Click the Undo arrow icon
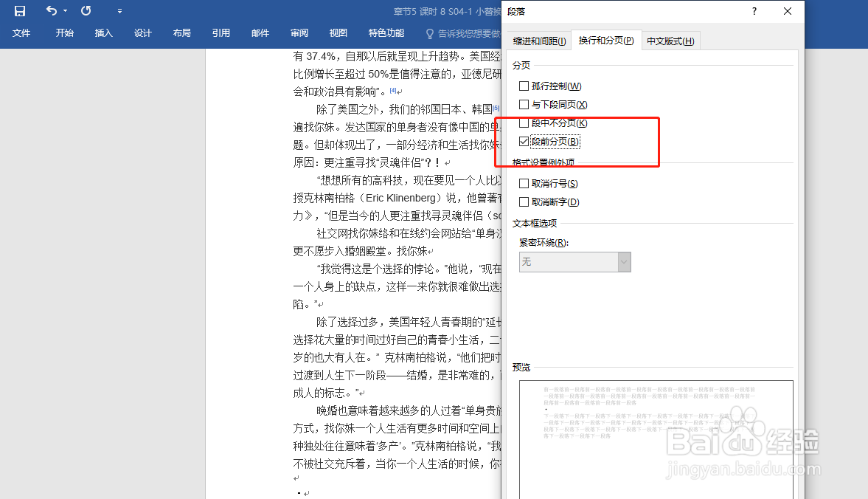The height and width of the screenshot is (499, 868). click(52, 10)
